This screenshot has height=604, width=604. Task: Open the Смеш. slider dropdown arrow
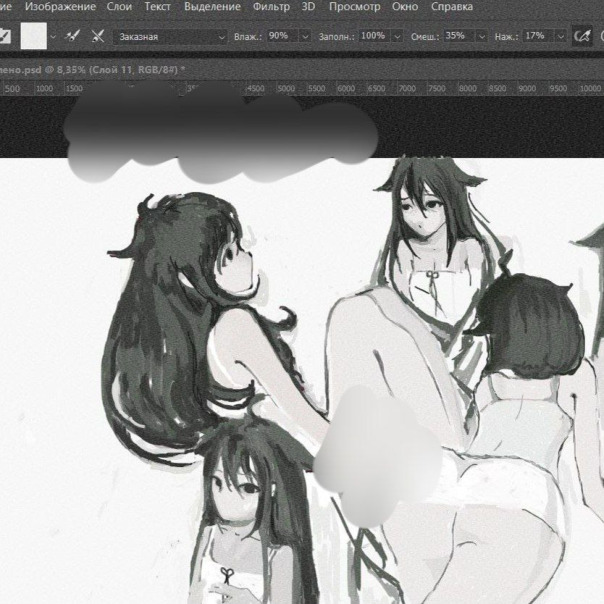click(x=482, y=37)
